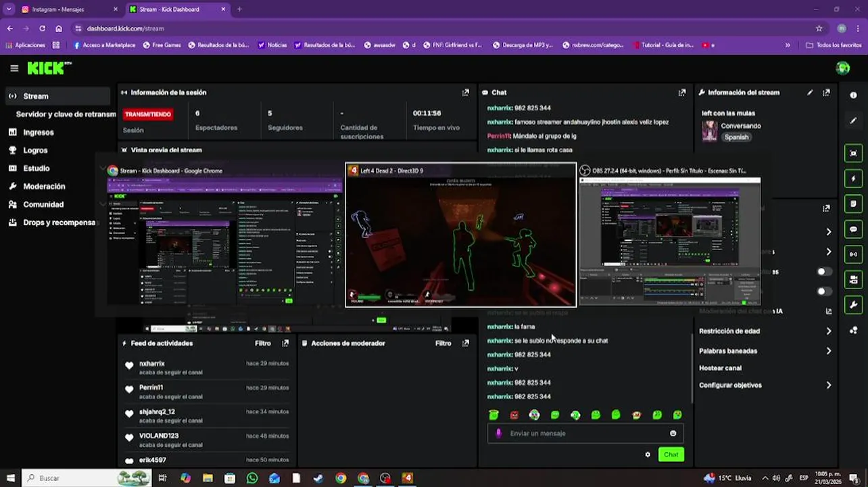
Task: Pop out the Información de la sesión panel
Action: pyautogui.click(x=465, y=93)
